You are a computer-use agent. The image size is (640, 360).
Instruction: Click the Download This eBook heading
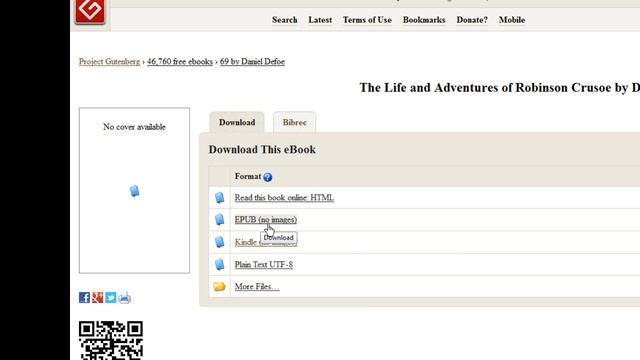point(262,149)
